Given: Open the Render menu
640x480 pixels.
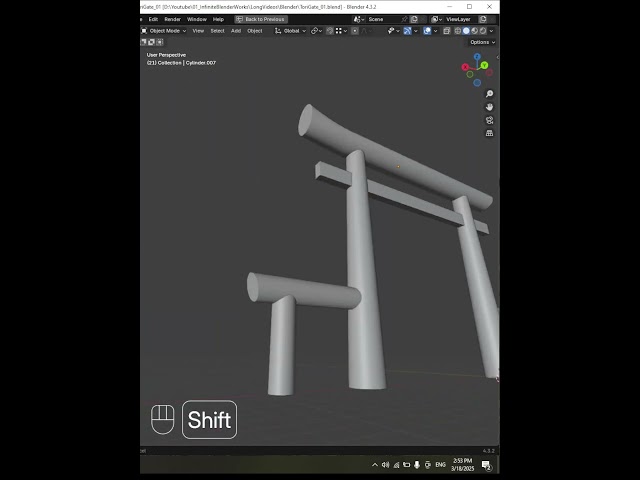Looking at the screenshot, I should [172, 19].
